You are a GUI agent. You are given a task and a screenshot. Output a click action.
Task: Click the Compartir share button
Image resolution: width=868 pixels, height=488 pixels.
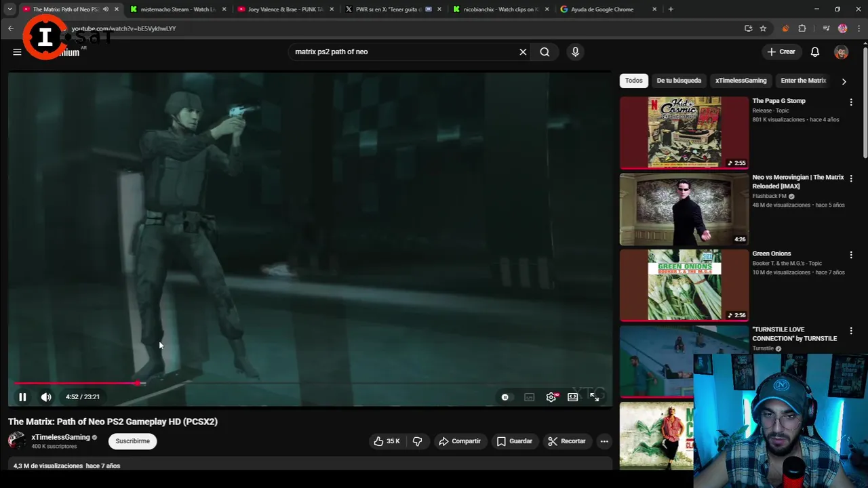tap(460, 441)
